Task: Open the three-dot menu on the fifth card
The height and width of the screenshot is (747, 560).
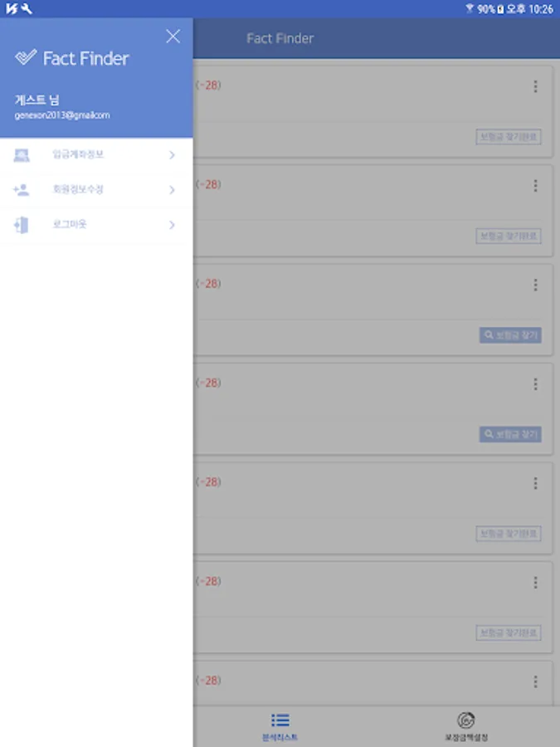Action: coord(535,483)
